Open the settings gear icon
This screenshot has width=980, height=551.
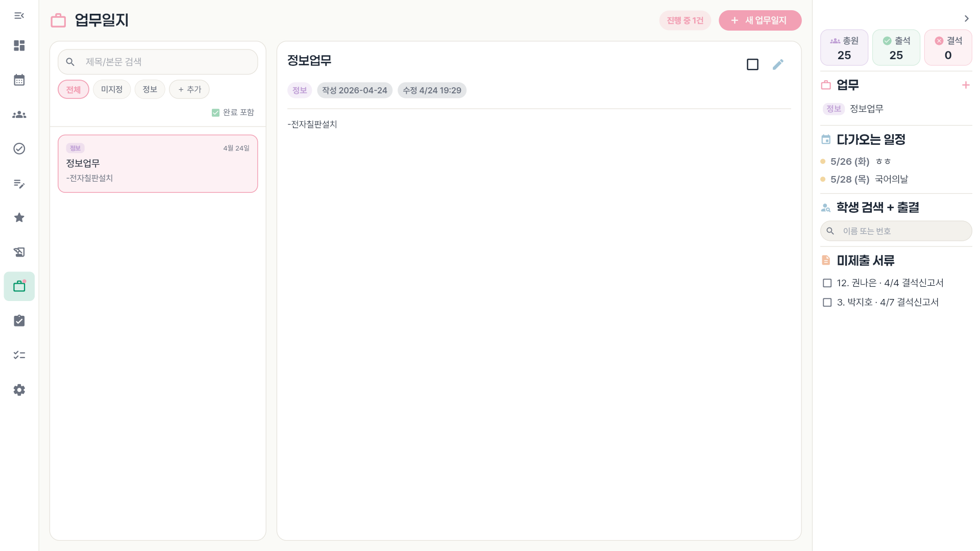click(19, 390)
